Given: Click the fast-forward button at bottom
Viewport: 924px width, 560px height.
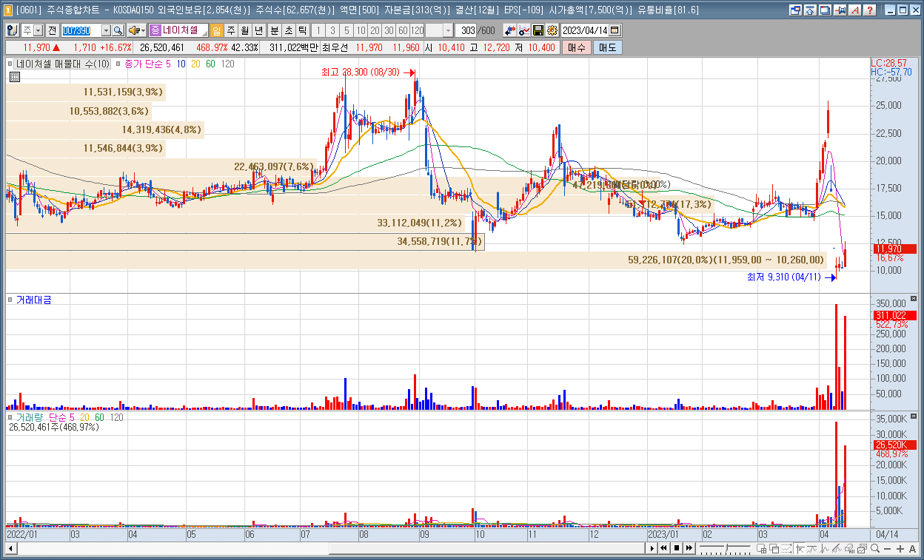Looking at the screenshot, I should point(689,548).
